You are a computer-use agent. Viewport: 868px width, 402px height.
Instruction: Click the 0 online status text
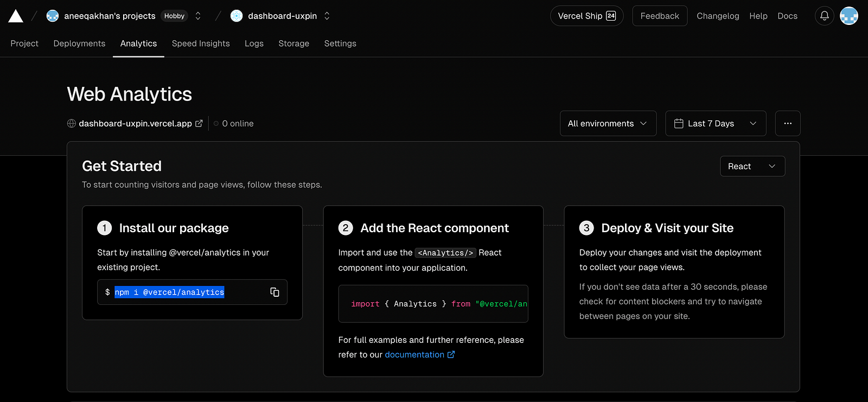click(238, 124)
